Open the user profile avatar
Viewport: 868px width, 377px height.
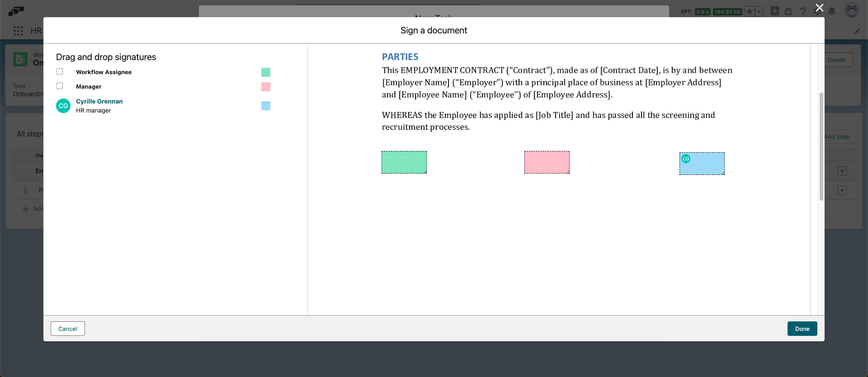coord(852,10)
